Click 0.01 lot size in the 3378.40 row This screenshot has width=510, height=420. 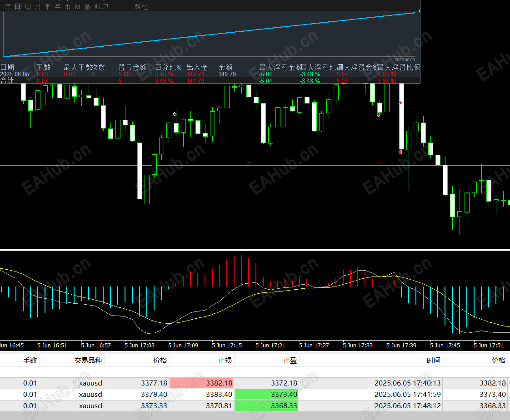coord(30,394)
